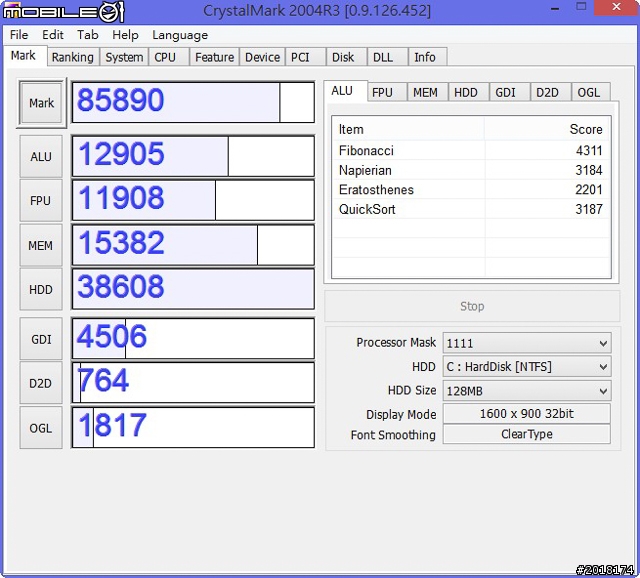Select the Mark tab

23,56
